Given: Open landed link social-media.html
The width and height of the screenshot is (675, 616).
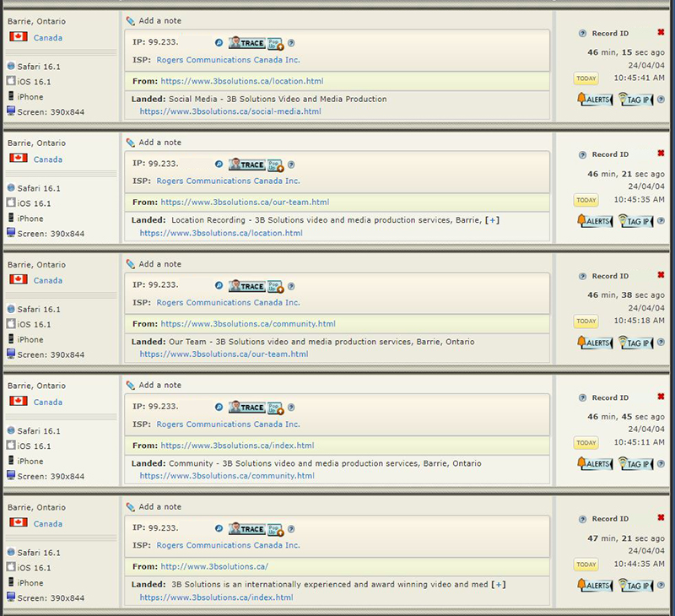Looking at the screenshot, I should click(x=230, y=111).
